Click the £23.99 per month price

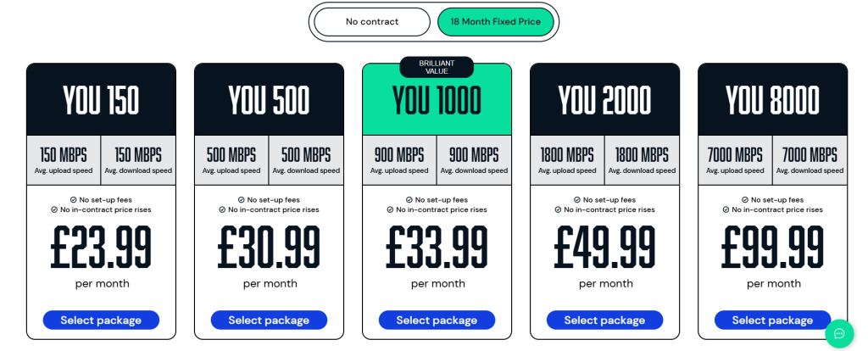click(x=102, y=256)
